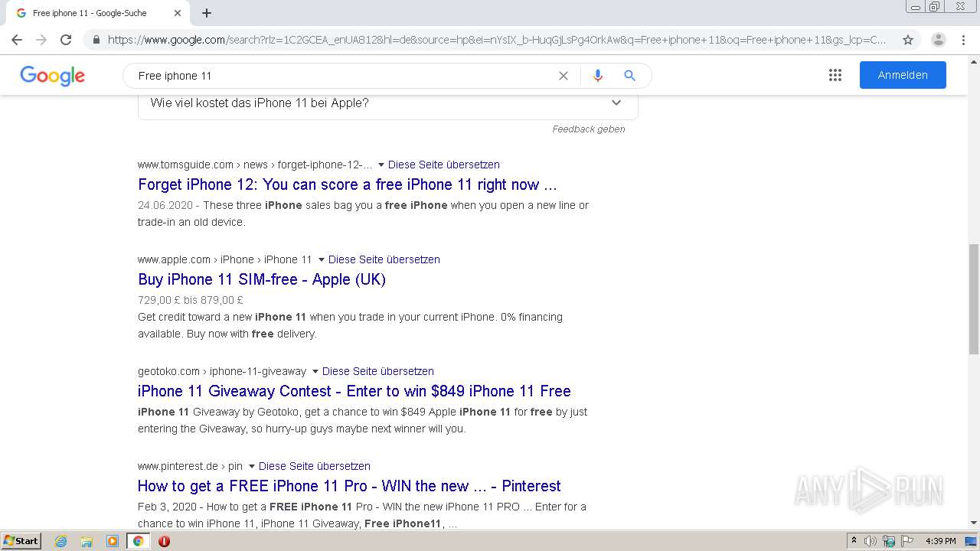The width and height of the screenshot is (980, 551).
Task: Open 'Forget iPhone 12: You can score a free iPhone 11'
Action: 348,184
